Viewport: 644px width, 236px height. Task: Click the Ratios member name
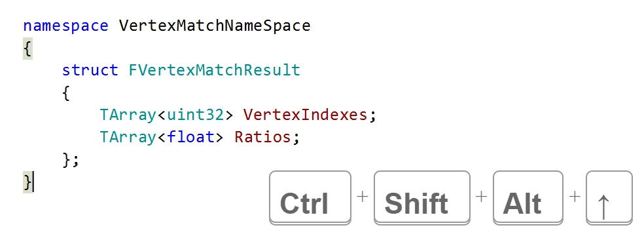click(262, 136)
